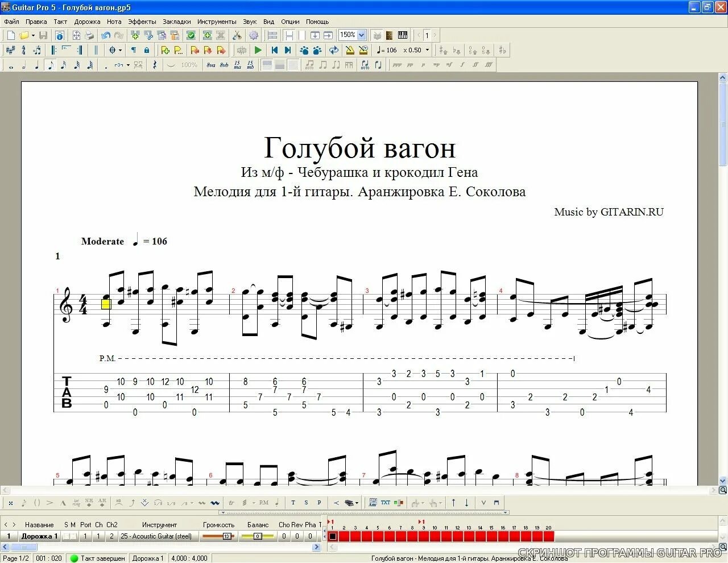Screen dimensions: 728x563
Task: Open the score information icon
Action: 60,35
